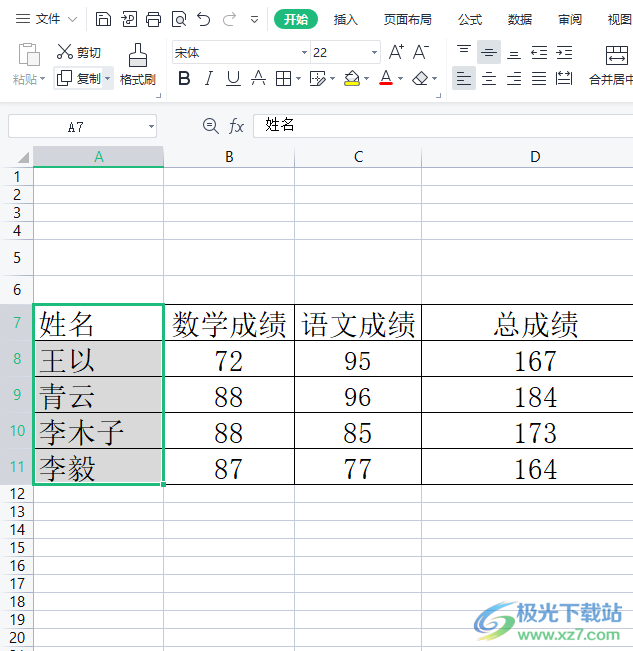The image size is (633, 651).
Task: Expand the fill color dropdown arrow
Action: click(x=367, y=78)
